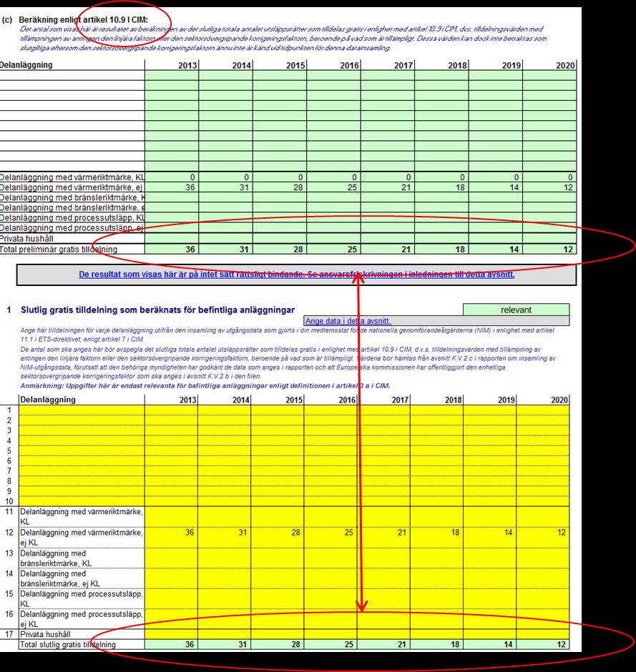Click the 2019 header in the yellow table
Image resolution: width=636 pixels, height=672 pixels.
coord(507,400)
